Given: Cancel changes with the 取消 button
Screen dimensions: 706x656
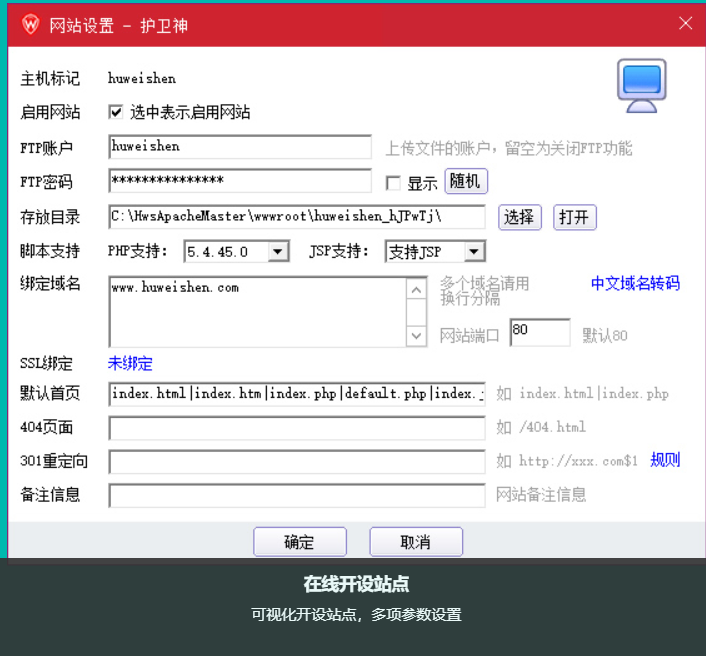Looking at the screenshot, I should click(415, 542).
